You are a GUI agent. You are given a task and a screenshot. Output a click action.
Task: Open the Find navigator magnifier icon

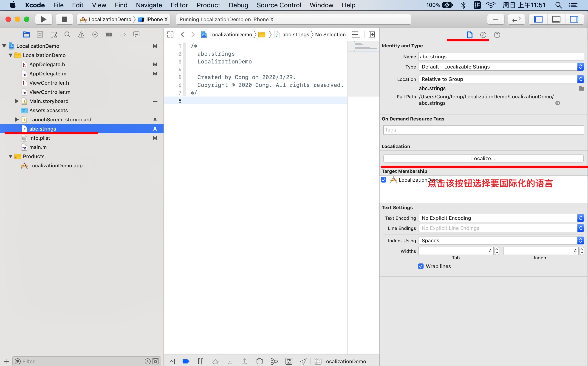pyautogui.click(x=68, y=35)
